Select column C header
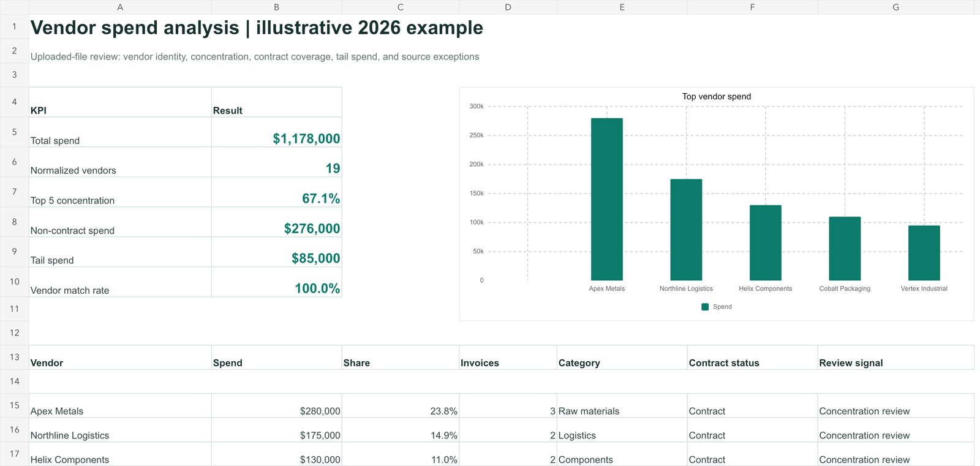The height and width of the screenshot is (466, 980). point(401,7)
